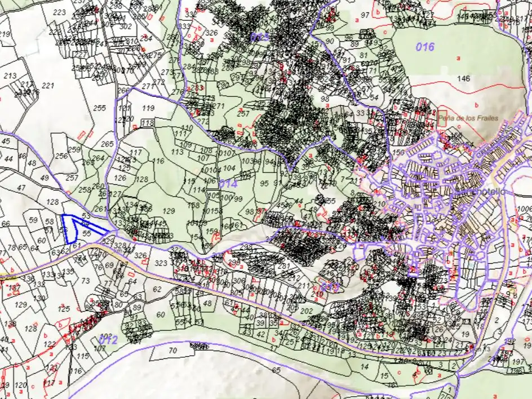This screenshot has width=532, height=399.
Task: Click the blue sector label 016
Action: (x=425, y=46)
